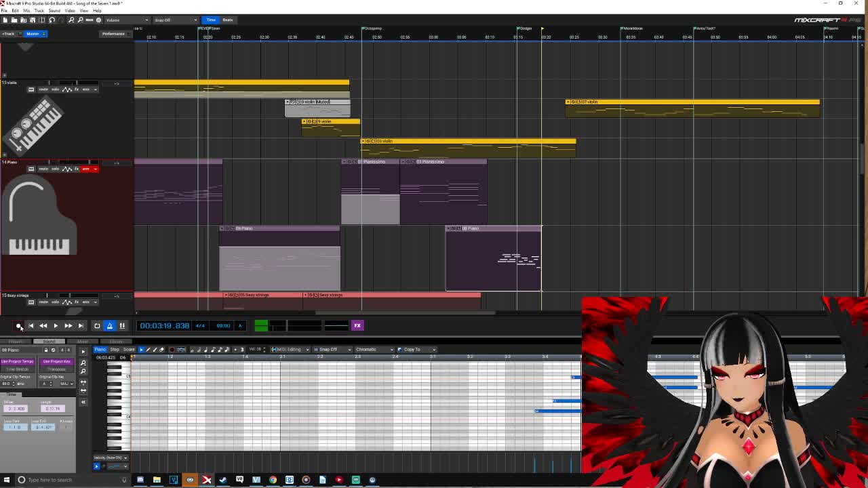
Task: Open the Volume automation dropdown
Action: (x=127, y=20)
